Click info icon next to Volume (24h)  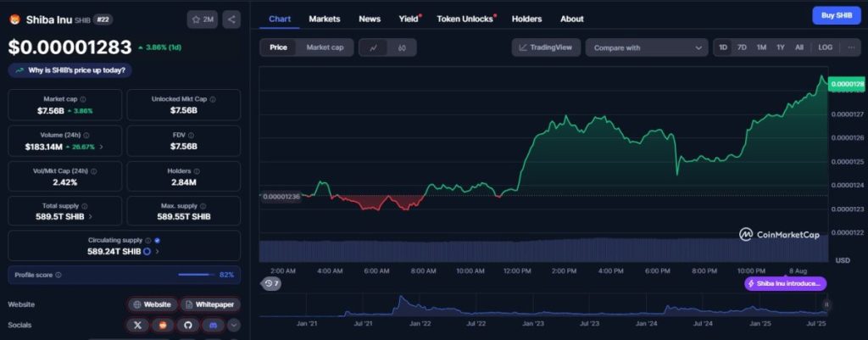click(86, 135)
